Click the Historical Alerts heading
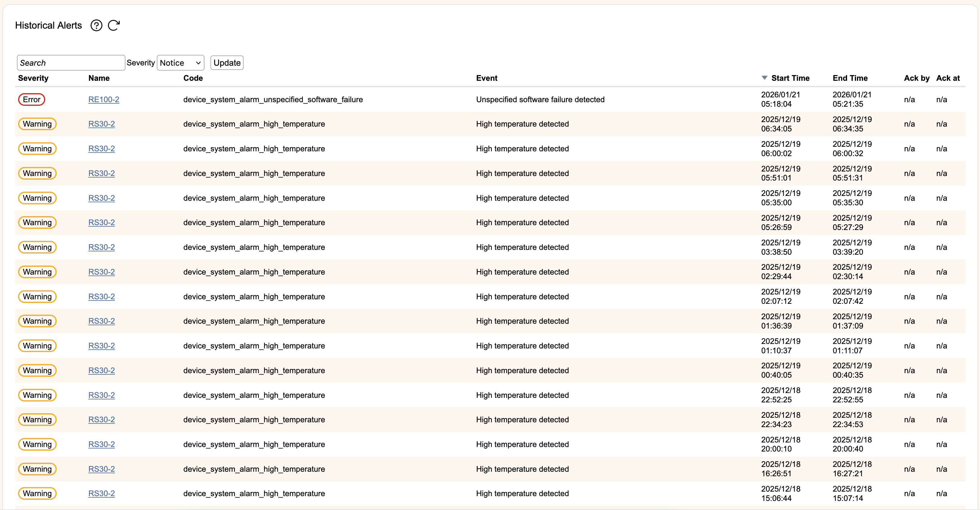980x510 pixels. click(x=48, y=26)
